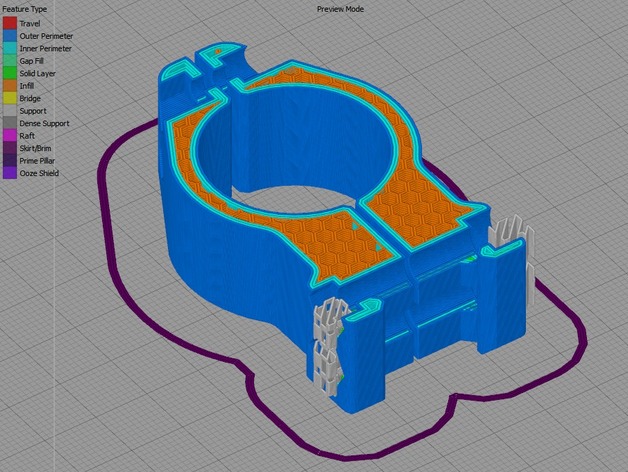Click the 'Preview Mode' label
Image resolution: width=628 pixels, height=472 pixels.
pos(340,9)
